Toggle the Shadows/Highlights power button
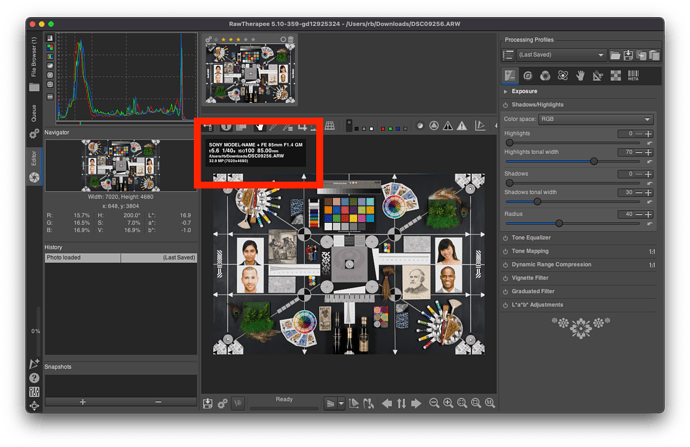The width and height of the screenshot is (690, 447). [x=507, y=104]
